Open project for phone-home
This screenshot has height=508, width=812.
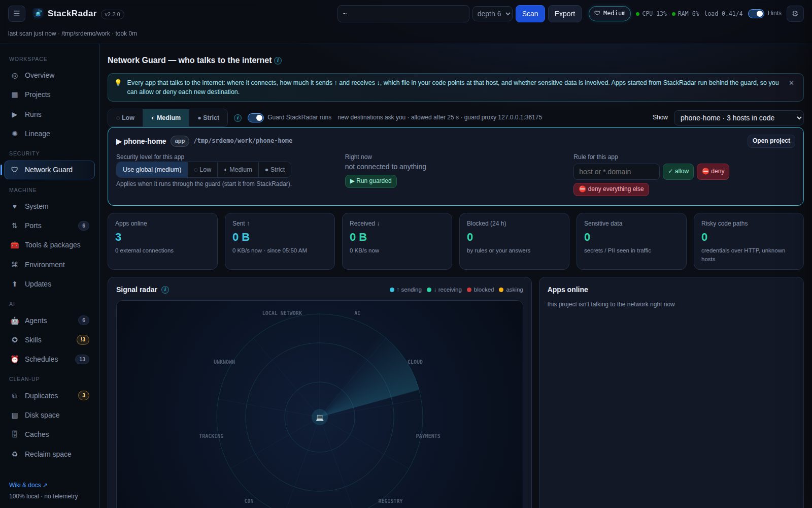pos(771,141)
